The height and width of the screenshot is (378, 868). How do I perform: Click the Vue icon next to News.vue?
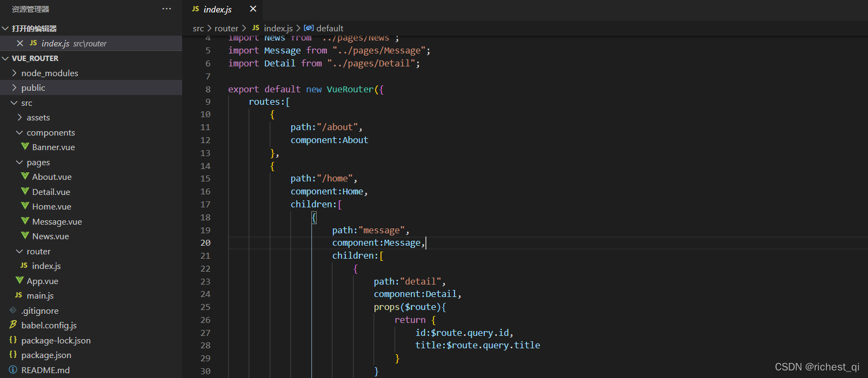pyautogui.click(x=25, y=235)
